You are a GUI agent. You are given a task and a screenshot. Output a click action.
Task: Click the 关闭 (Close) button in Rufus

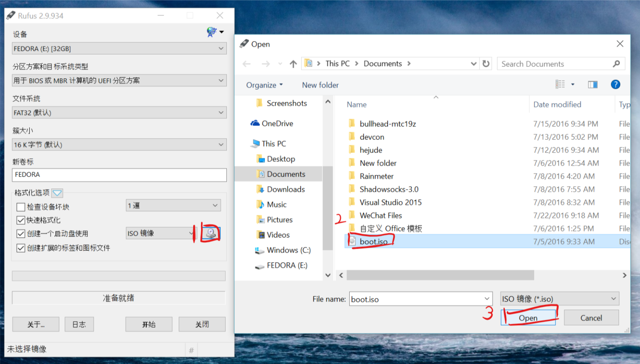tap(202, 324)
